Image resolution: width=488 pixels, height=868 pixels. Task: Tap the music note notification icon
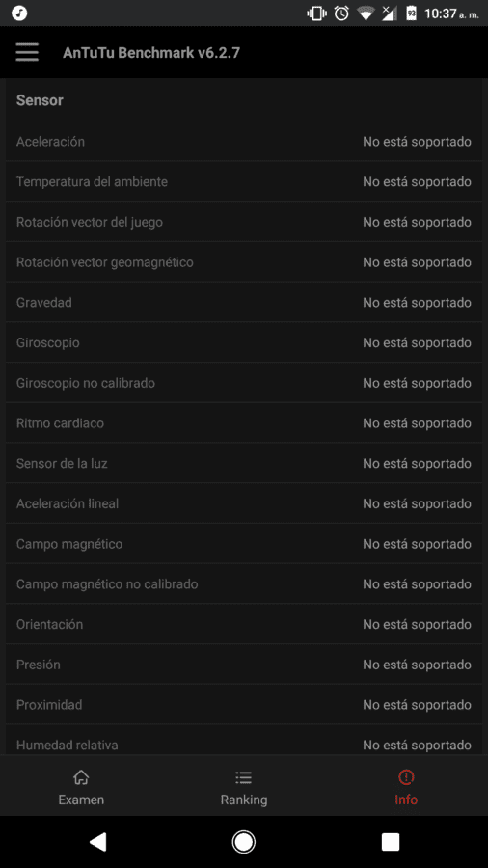[x=19, y=13]
